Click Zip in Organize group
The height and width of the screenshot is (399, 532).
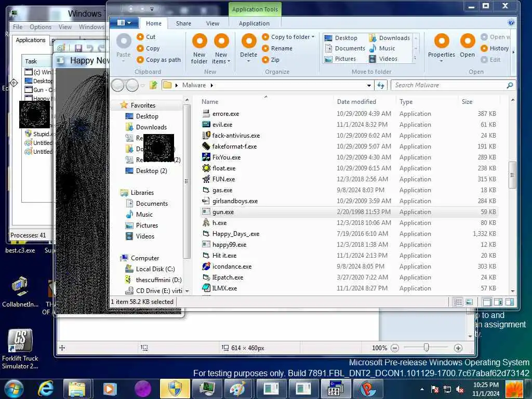[271, 60]
